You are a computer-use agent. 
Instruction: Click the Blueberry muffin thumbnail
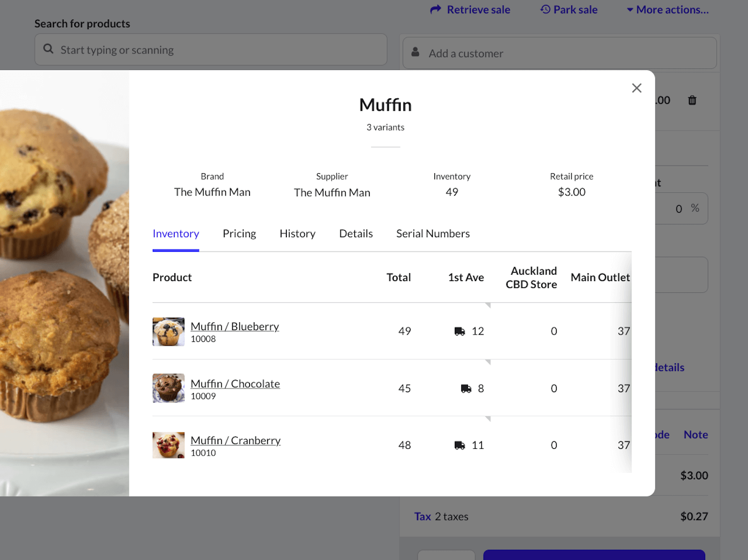pyautogui.click(x=168, y=332)
